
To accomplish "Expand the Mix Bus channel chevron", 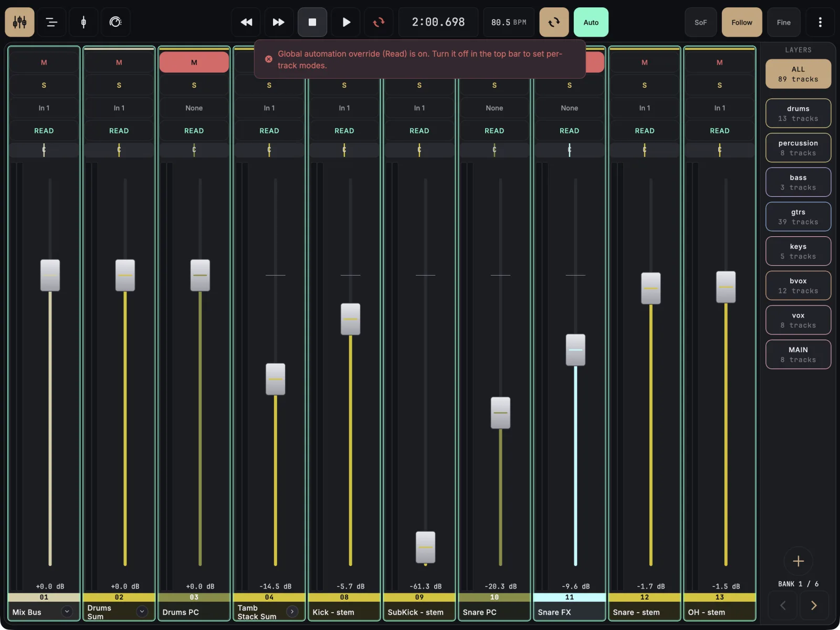I will point(67,612).
